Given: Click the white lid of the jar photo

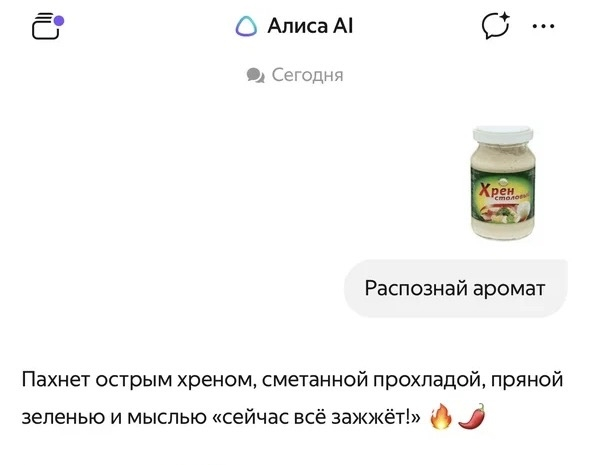Looking at the screenshot, I should click(x=503, y=134).
